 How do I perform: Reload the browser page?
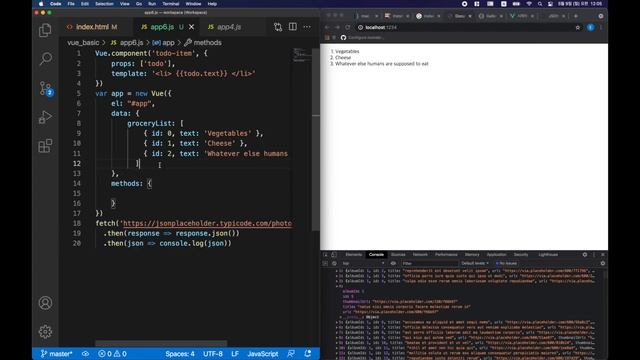point(348,27)
